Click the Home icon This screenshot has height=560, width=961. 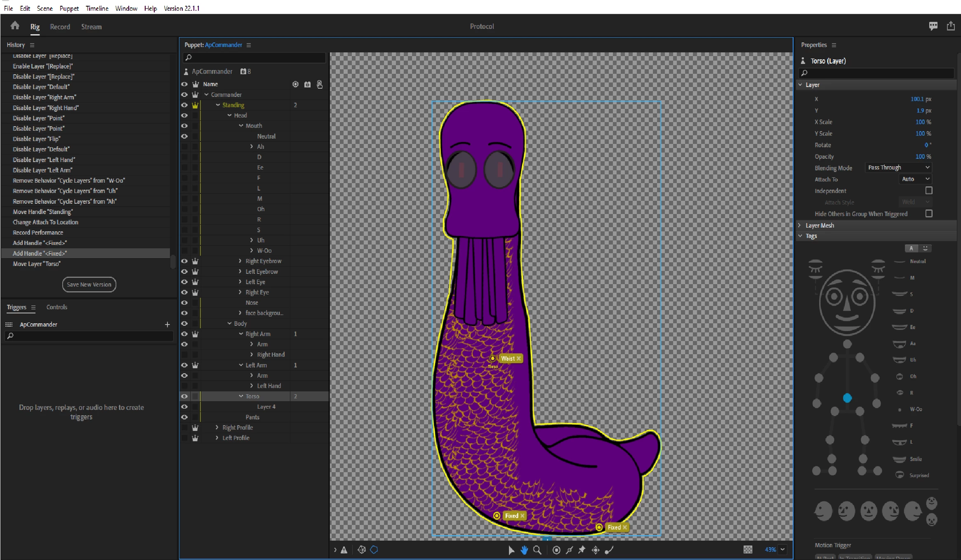[x=15, y=26]
